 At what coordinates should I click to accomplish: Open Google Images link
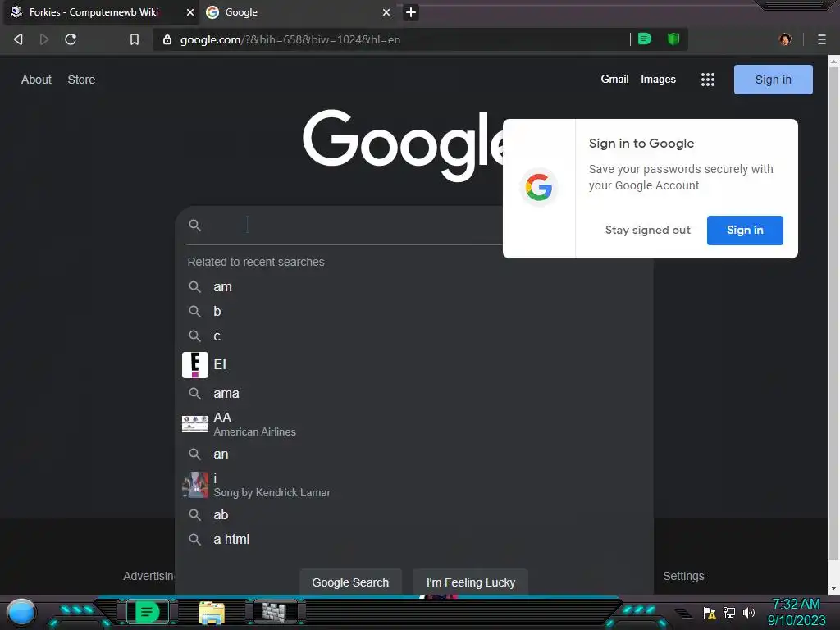tap(658, 80)
